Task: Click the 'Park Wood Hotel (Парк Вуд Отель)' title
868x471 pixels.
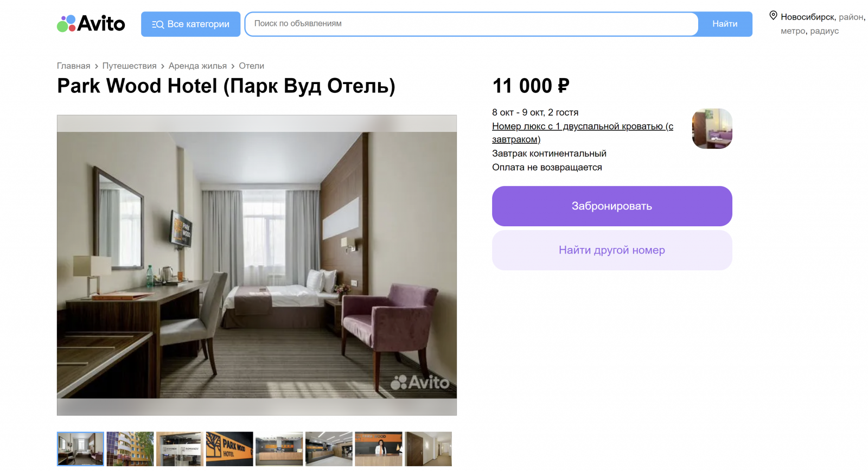Action: [226, 86]
